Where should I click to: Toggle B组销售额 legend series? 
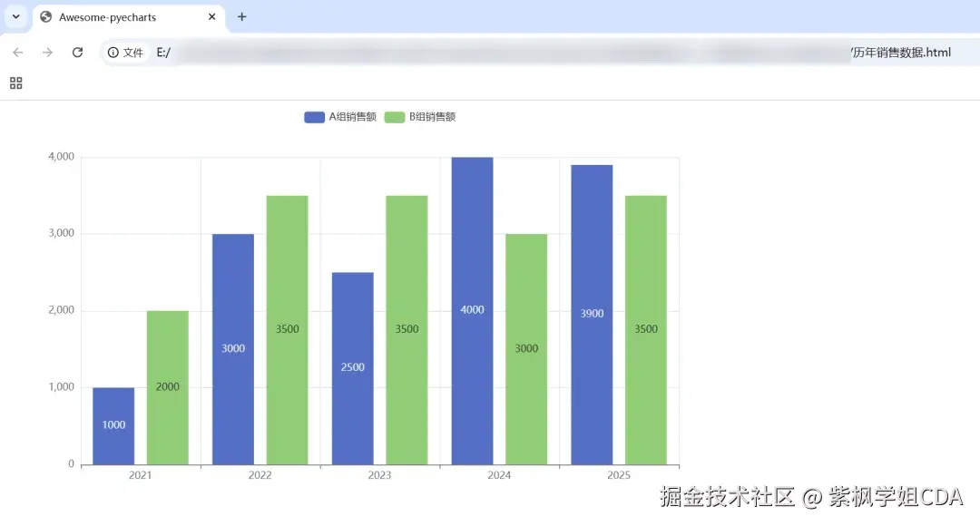coord(420,117)
